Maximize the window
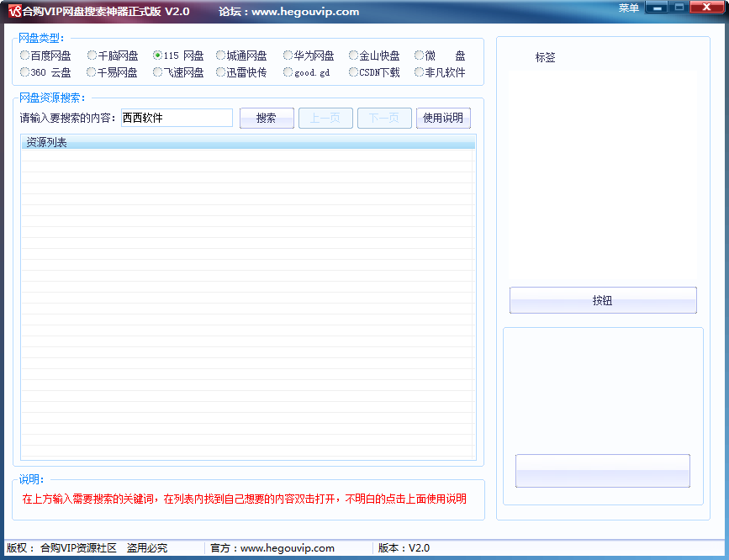This screenshot has width=729, height=560. pyautogui.click(x=679, y=7)
